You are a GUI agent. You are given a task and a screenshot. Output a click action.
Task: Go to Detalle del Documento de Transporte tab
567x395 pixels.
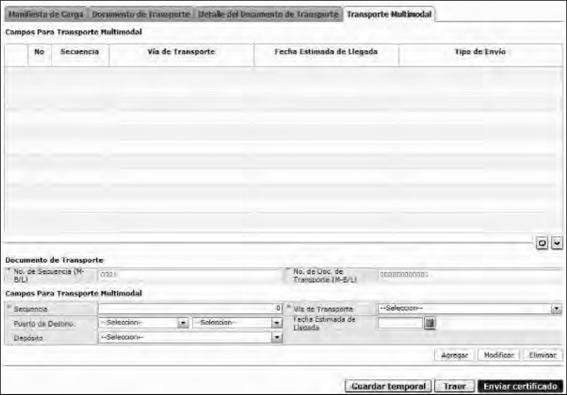coord(268,14)
